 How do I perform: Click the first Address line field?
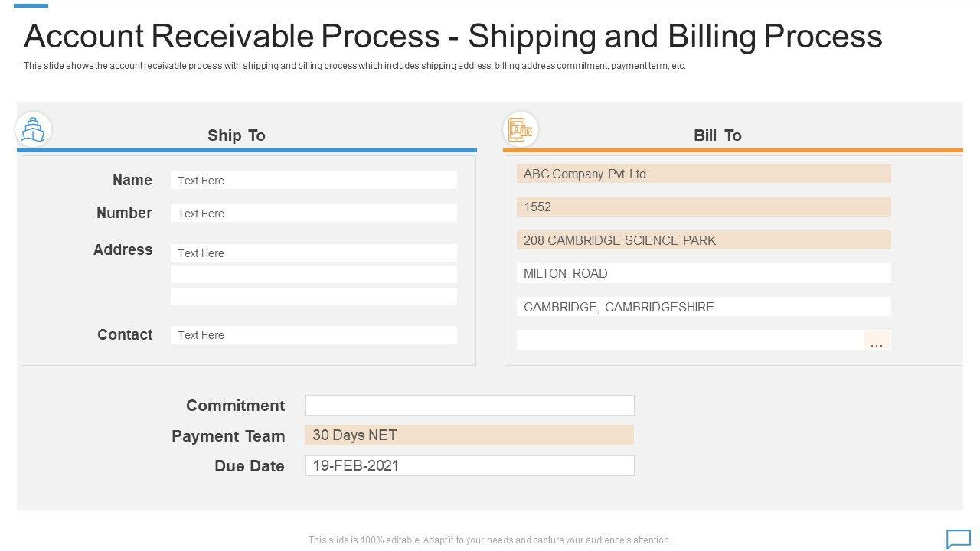point(313,253)
